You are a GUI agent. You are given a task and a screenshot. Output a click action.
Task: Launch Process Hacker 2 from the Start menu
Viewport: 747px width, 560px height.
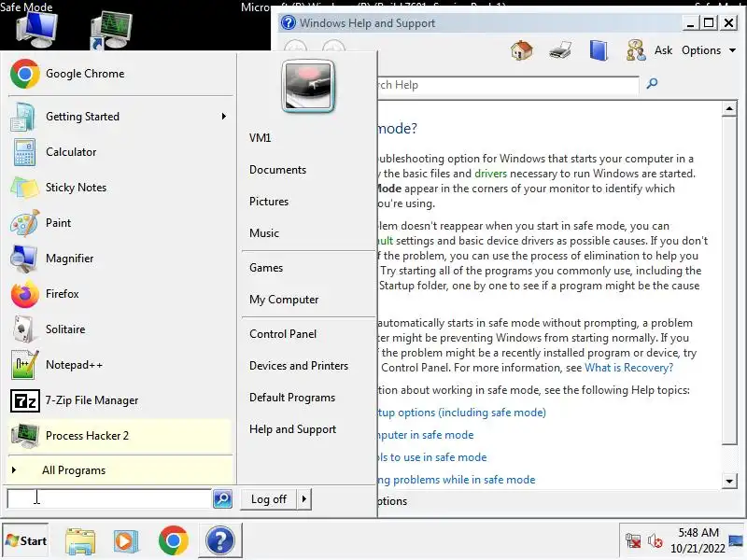tap(120, 436)
